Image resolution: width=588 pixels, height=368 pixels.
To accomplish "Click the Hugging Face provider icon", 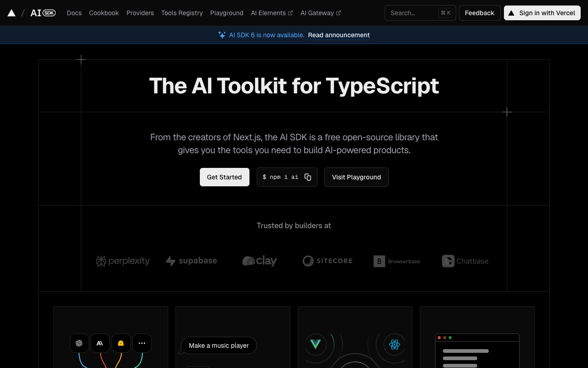I will pos(121,343).
